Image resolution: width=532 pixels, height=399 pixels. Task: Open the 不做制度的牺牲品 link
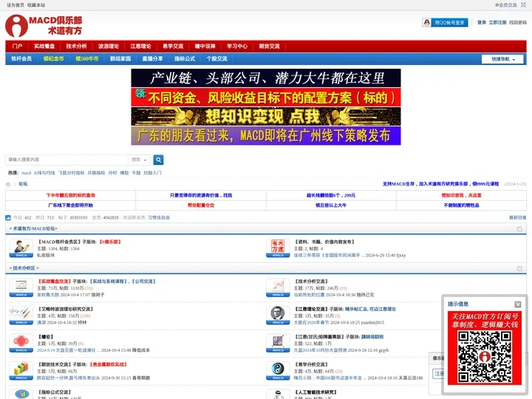(461, 205)
